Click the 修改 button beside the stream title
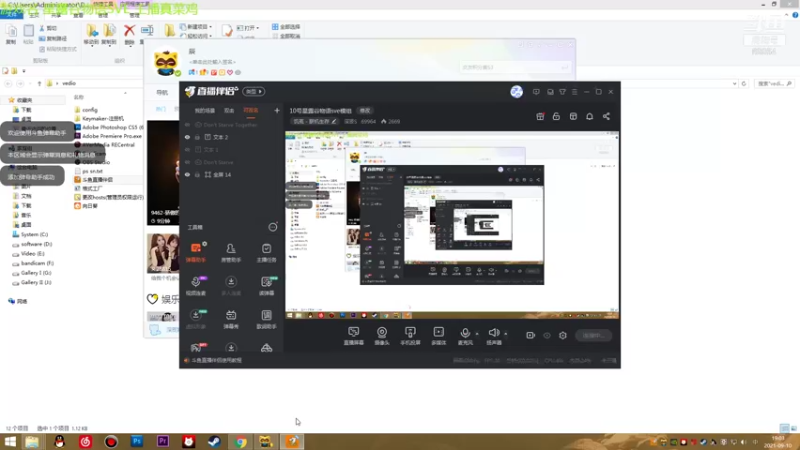 [x=365, y=110]
